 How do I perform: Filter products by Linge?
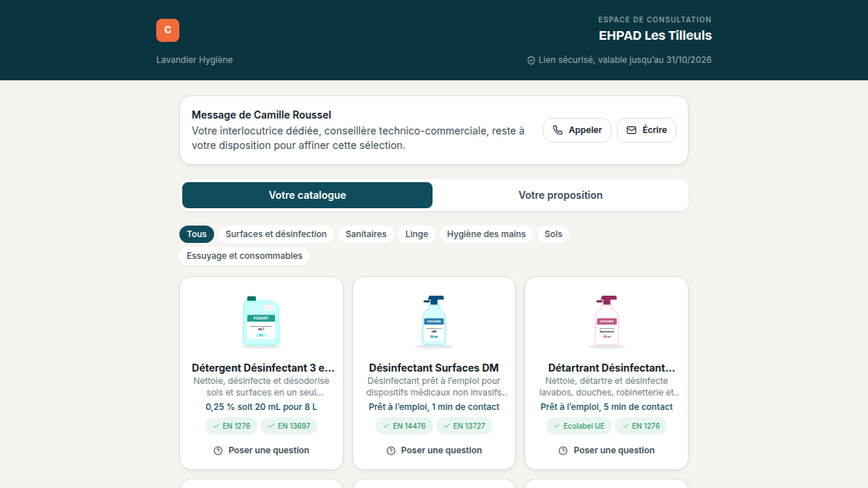point(417,234)
